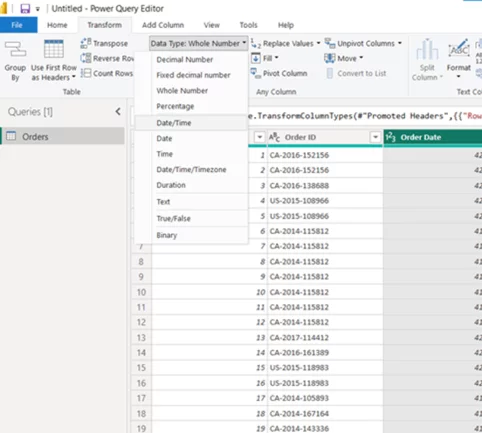Select row number 18
Image resolution: width=482 pixels, height=433 pixels.
[x=141, y=414]
